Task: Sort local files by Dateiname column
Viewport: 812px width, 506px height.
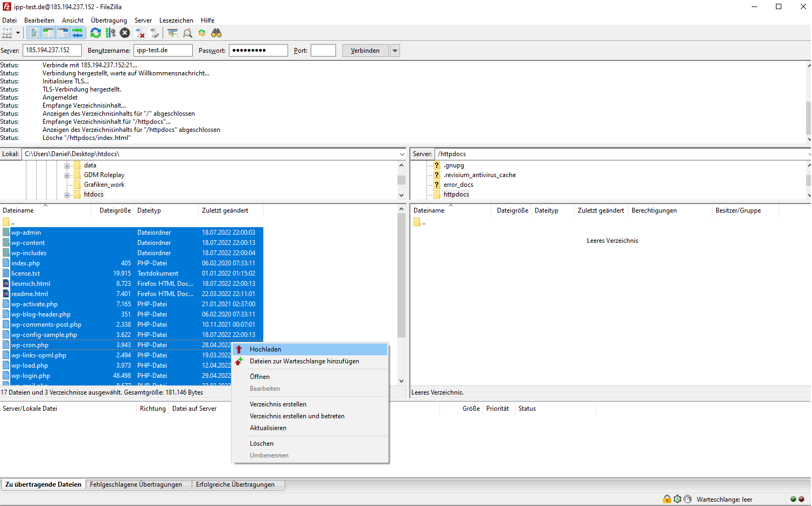Action: click(45, 210)
